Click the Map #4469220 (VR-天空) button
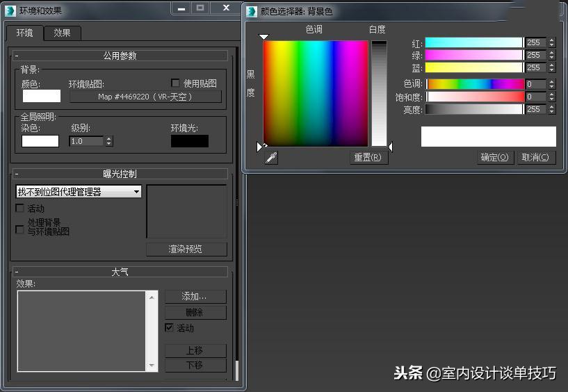The height and width of the screenshot is (392, 568). [145, 97]
